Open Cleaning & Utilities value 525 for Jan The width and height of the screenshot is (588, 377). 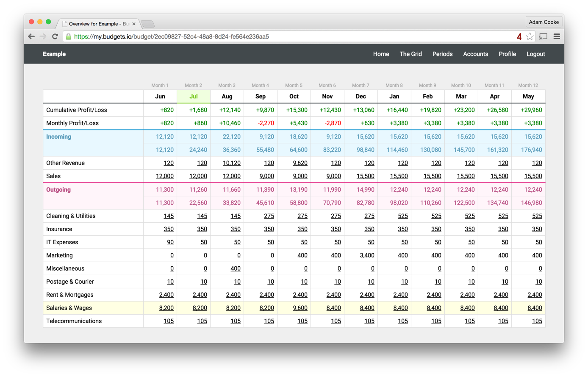click(x=403, y=216)
